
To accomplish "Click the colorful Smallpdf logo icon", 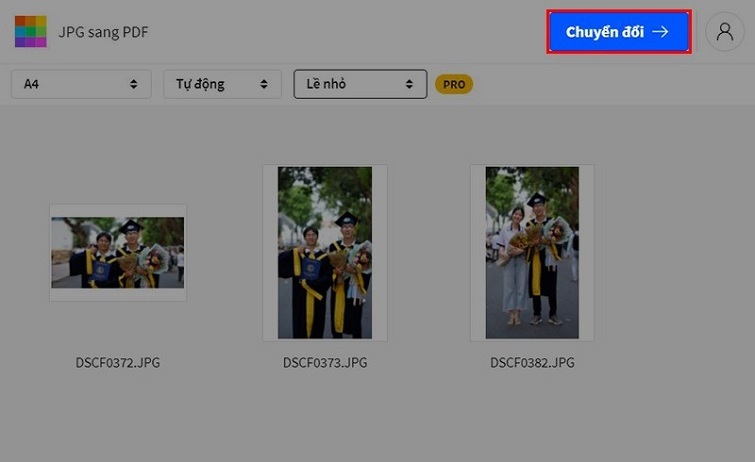I will (x=30, y=31).
